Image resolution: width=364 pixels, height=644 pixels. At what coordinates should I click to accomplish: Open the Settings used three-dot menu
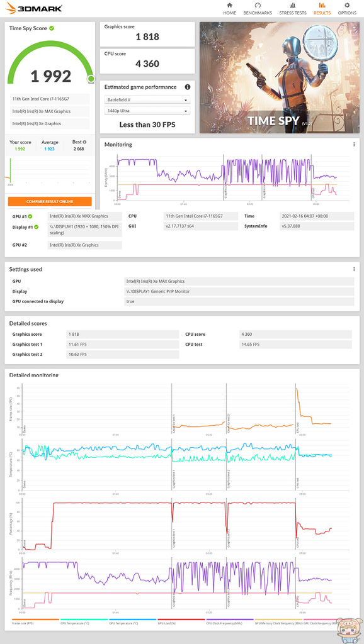coord(354,269)
